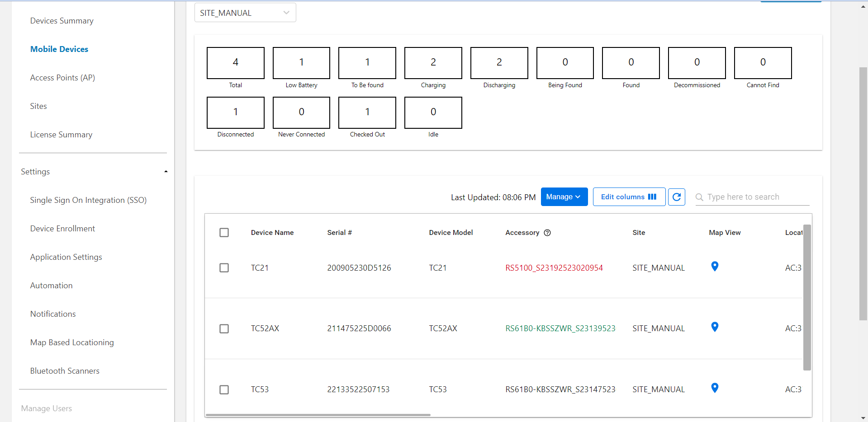Filter by Being Found tile
This screenshot has height=422, width=868.
pos(565,63)
